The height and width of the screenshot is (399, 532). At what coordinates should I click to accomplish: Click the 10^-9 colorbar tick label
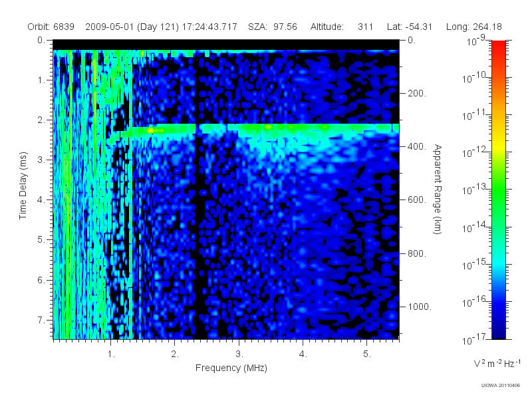click(476, 41)
